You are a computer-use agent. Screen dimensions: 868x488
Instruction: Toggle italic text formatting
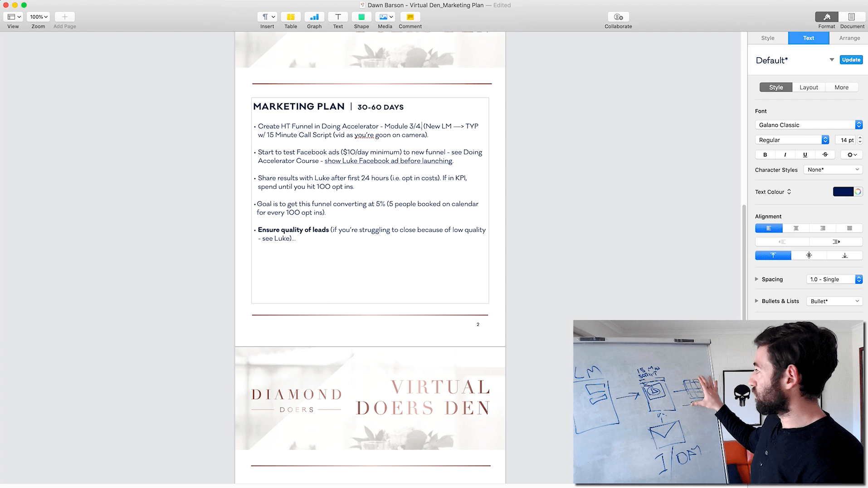[785, 155]
